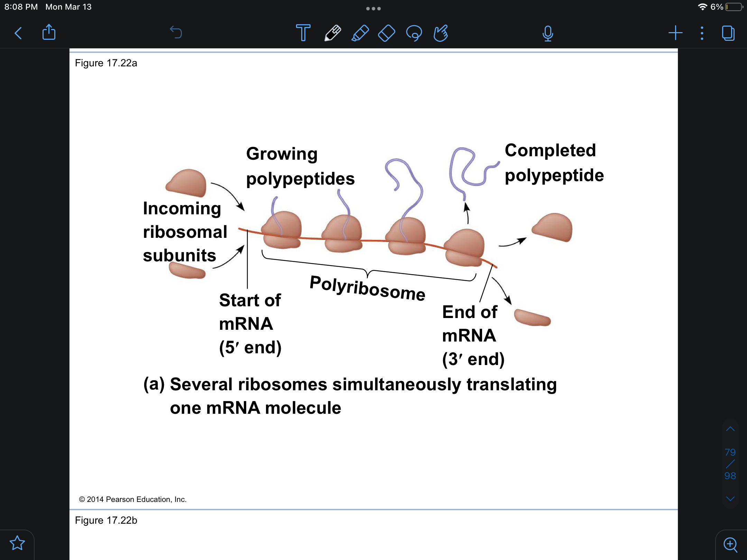Tap the 8:08 PM clock

click(21, 7)
